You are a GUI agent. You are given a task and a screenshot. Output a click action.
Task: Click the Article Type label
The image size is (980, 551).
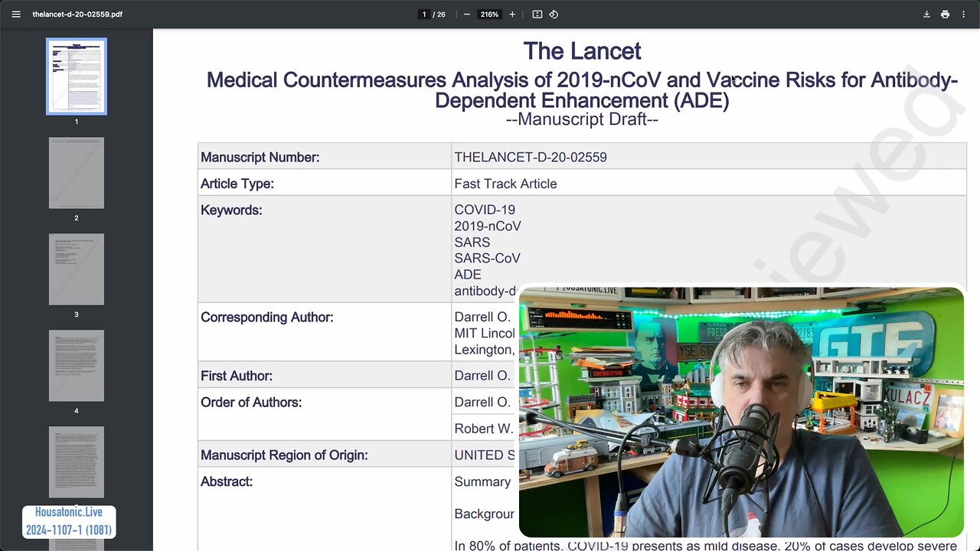coord(237,184)
